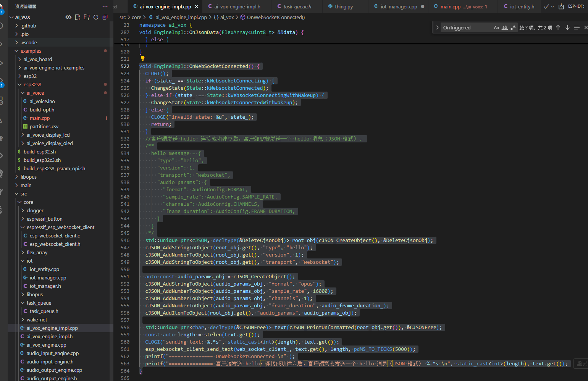Close the ai_vox_engine_impl.cpp tab

tap(197, 6)
